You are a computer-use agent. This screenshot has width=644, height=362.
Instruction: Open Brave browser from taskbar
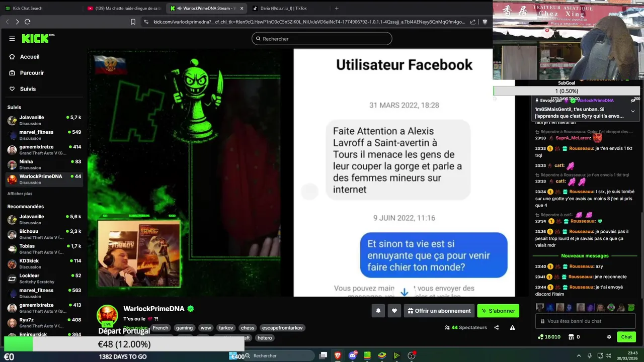(338, 355)
